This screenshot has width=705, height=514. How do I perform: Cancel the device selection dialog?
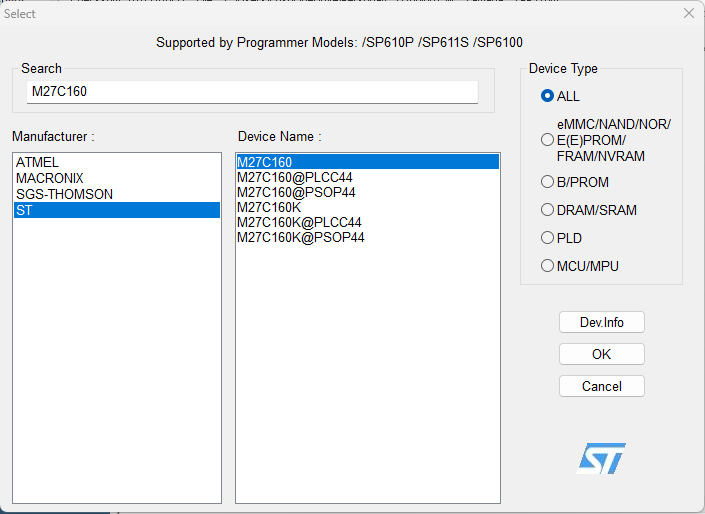point(601,386)
